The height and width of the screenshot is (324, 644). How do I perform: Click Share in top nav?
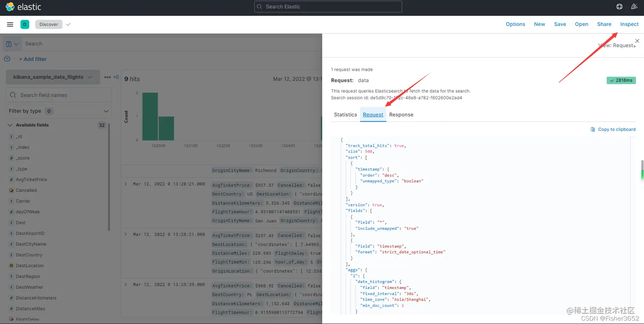point(604,24)
